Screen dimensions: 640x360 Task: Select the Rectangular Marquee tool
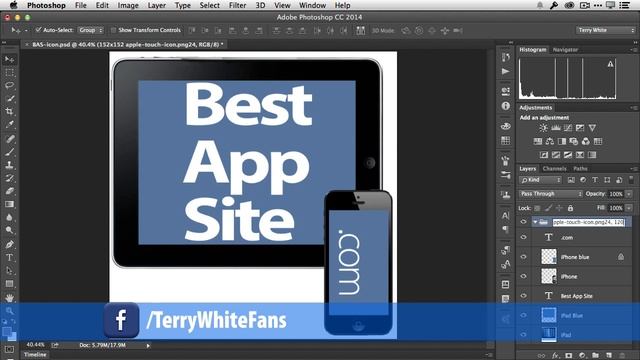click(9, 73)
